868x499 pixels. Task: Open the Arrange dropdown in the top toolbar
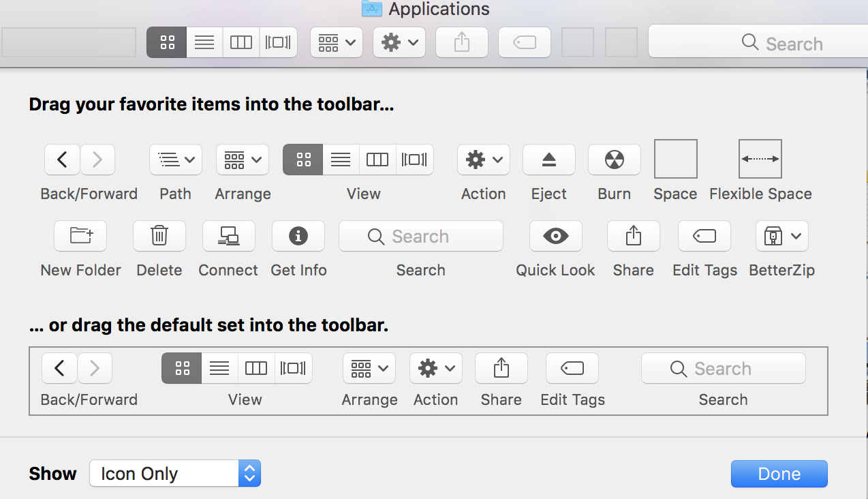pyautogui.click(x=337, y=42)
